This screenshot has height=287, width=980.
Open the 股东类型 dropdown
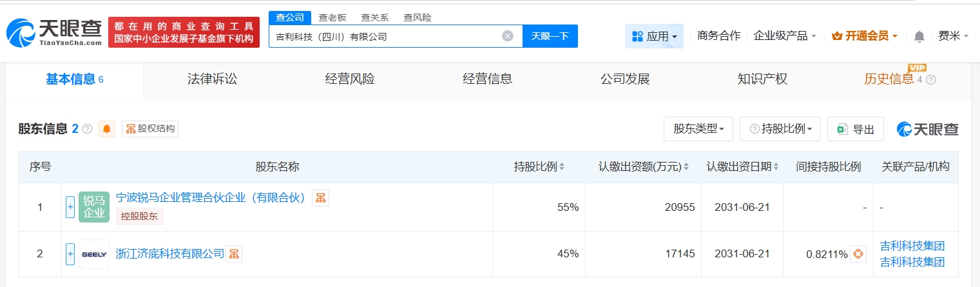click(x=698, y=129)
